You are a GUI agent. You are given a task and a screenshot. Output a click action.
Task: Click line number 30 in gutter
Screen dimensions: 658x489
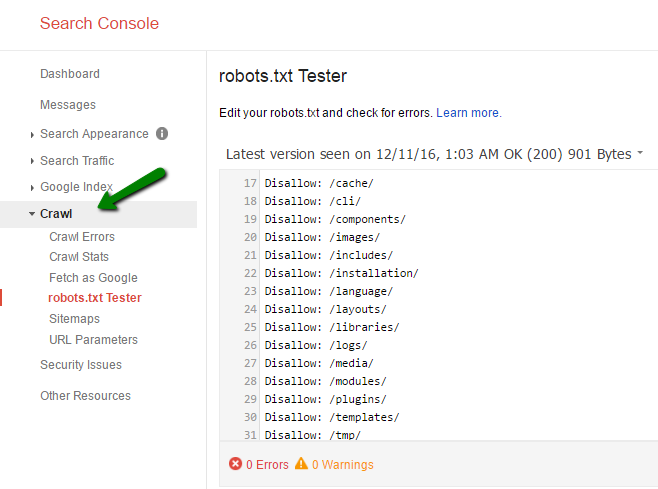click(250, 417)
